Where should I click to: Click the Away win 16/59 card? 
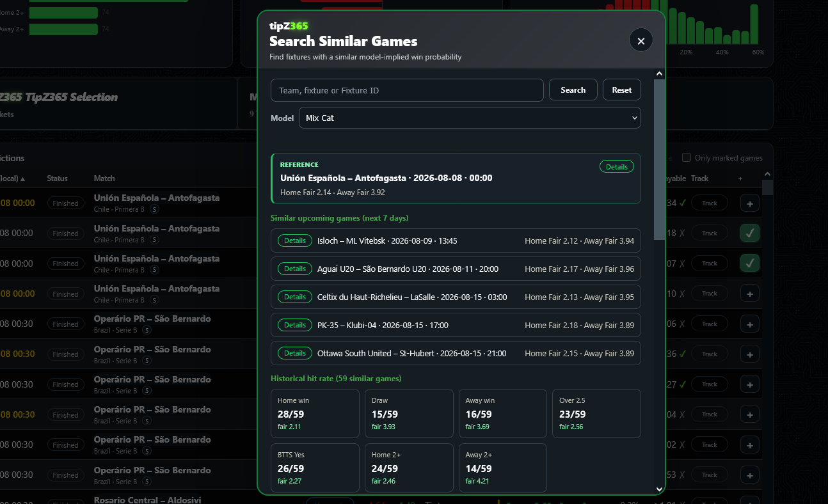[x=503, y=413]
